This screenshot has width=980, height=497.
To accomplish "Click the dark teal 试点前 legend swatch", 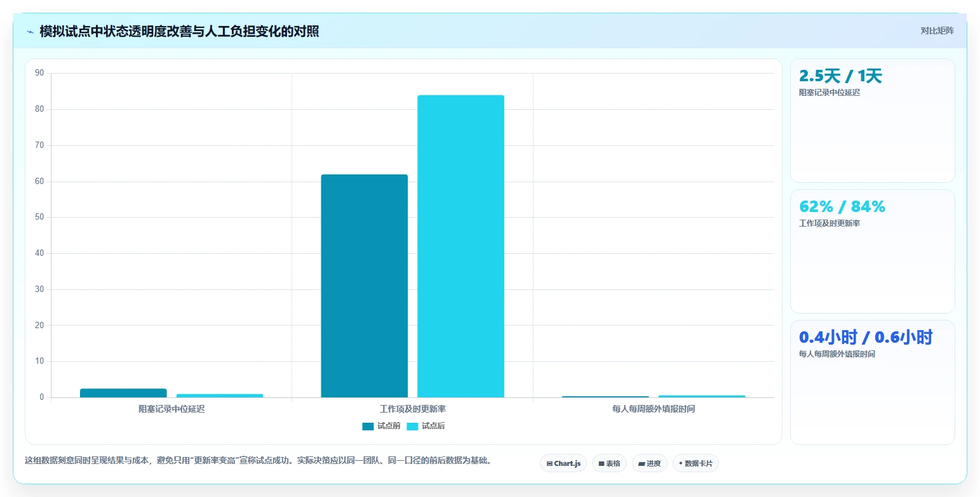I will [368, 426].
